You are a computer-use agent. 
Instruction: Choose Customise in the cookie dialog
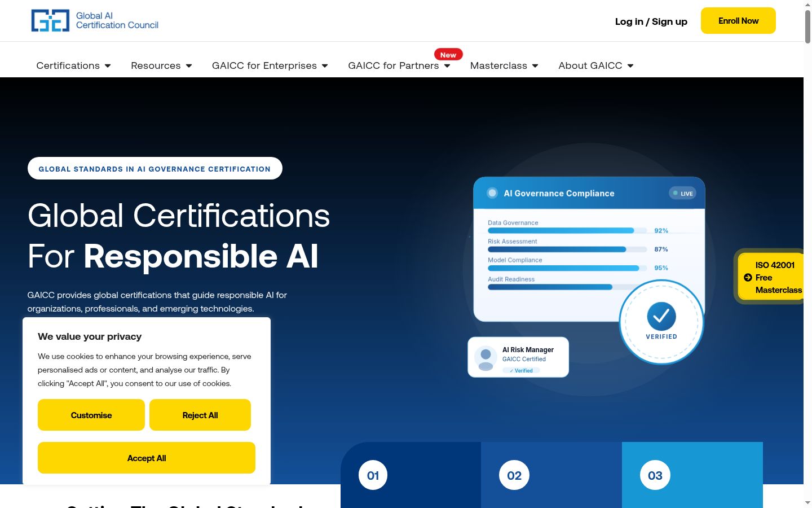click(x=91, y=415)
